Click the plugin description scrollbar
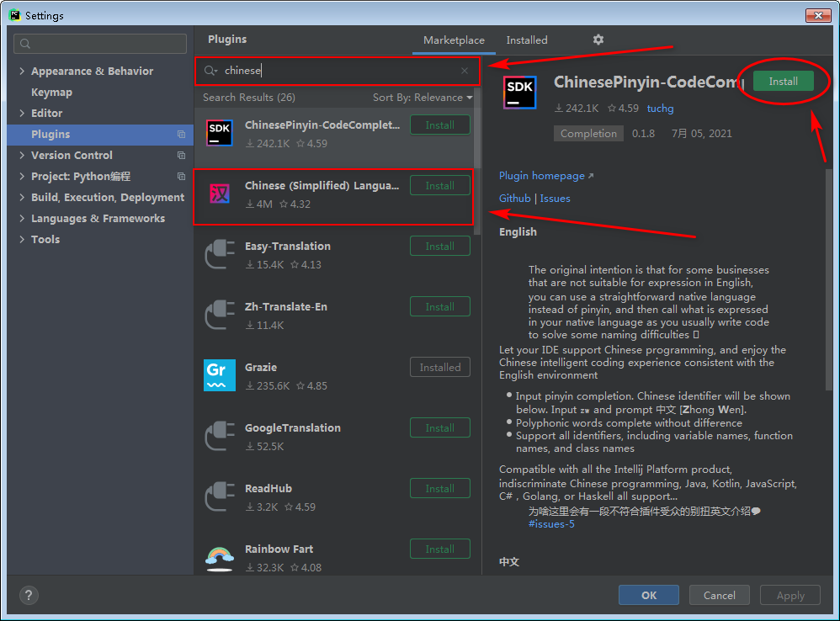 point(829,279)
